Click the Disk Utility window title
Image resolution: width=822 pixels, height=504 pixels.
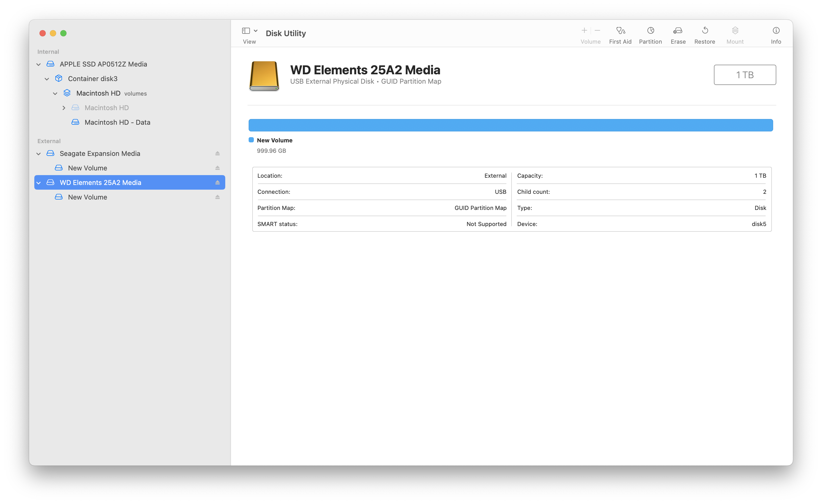pyautogui.click(x=286, y=33)
